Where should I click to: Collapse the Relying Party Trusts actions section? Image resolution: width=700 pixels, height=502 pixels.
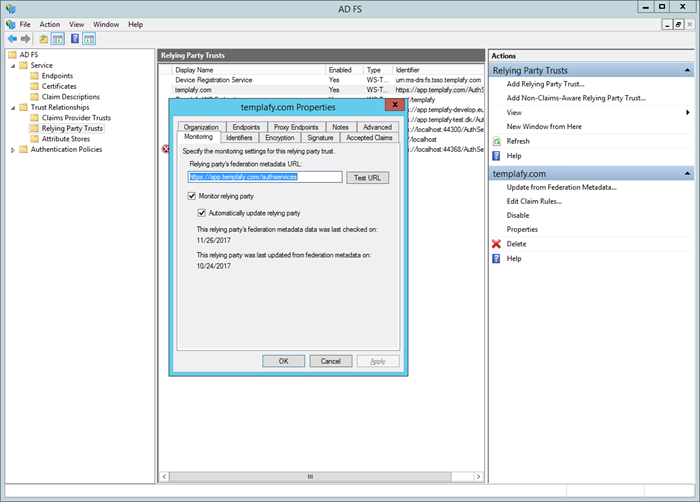click(x=688, y=71)
